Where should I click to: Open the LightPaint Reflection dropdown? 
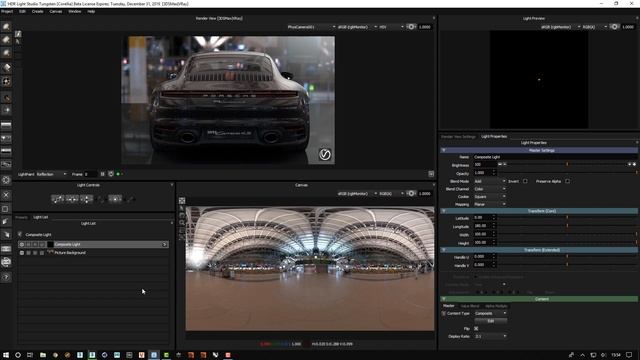click(51, 174)
